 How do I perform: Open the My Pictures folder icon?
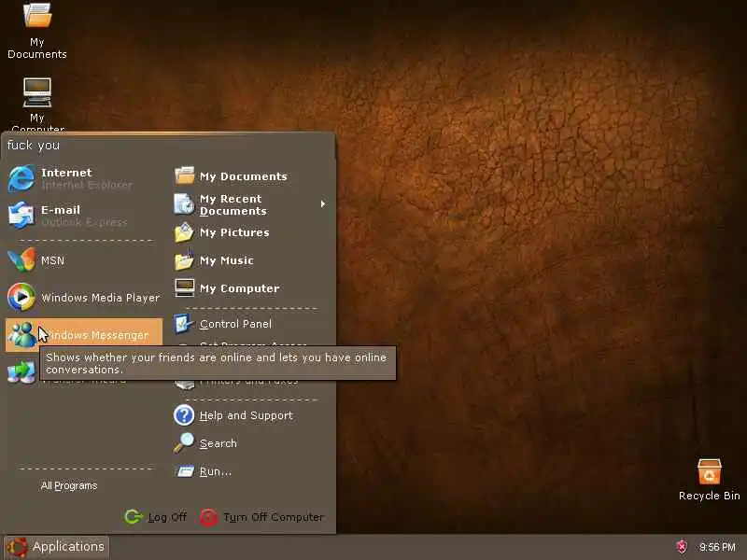tap(184, 232)
